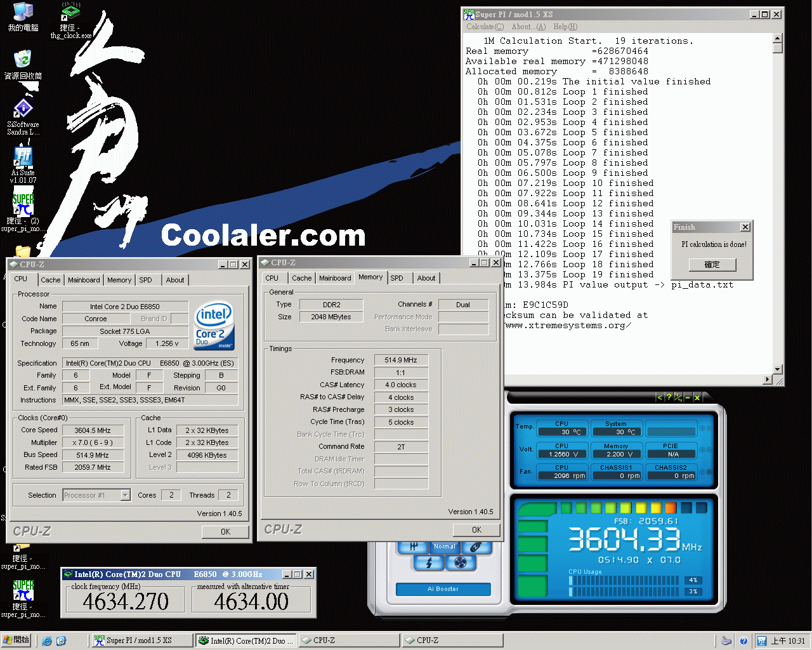Expand the Processor #1 selection dropdown
Image resolution: width=812 pixels, height=650 pixels.
click(x=126, y=495)
